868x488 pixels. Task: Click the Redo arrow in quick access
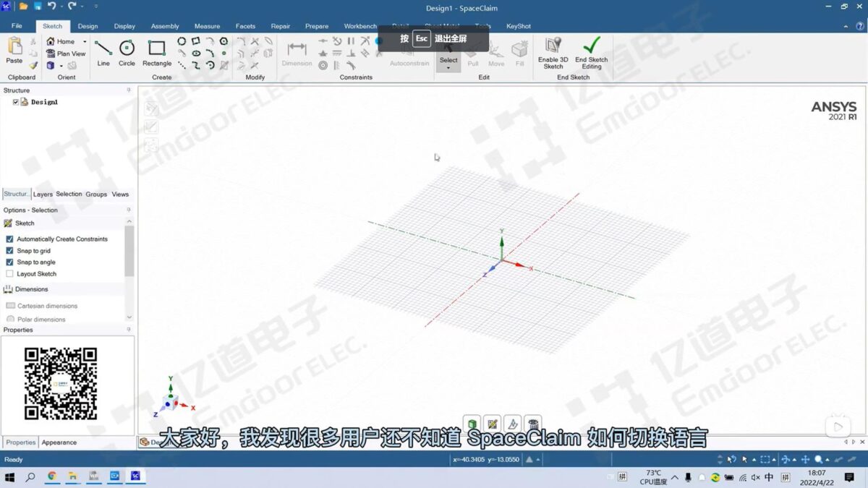[72, 6]
